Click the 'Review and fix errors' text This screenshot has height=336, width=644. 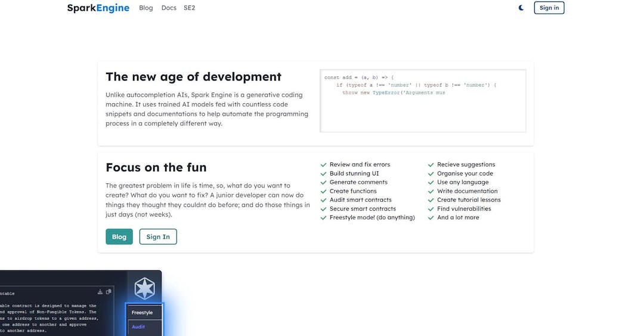[x=360, y=165]
